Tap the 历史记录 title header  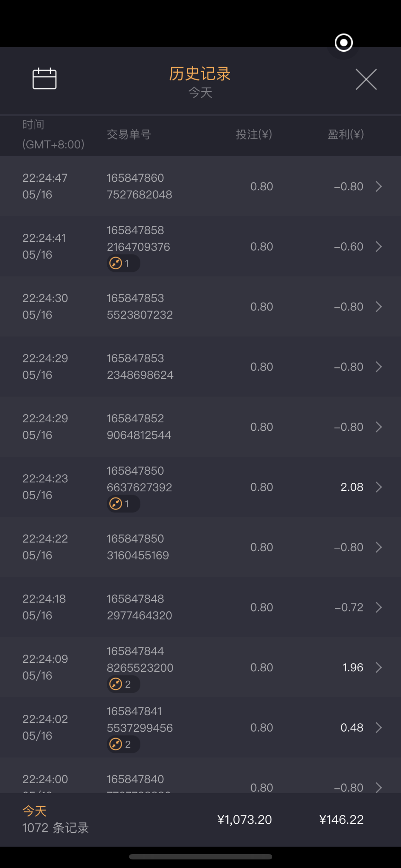pos(200,74)
